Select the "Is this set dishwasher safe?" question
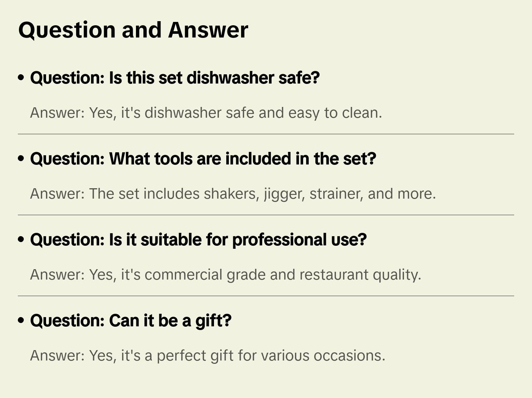The image size is (532, 398). click(175, 78)
